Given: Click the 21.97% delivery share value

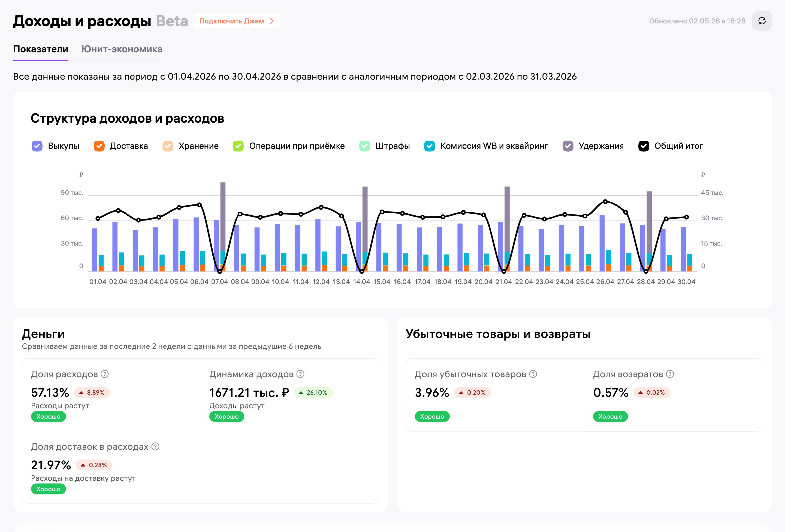Looking at the screenshot, I should click(51, 465).
